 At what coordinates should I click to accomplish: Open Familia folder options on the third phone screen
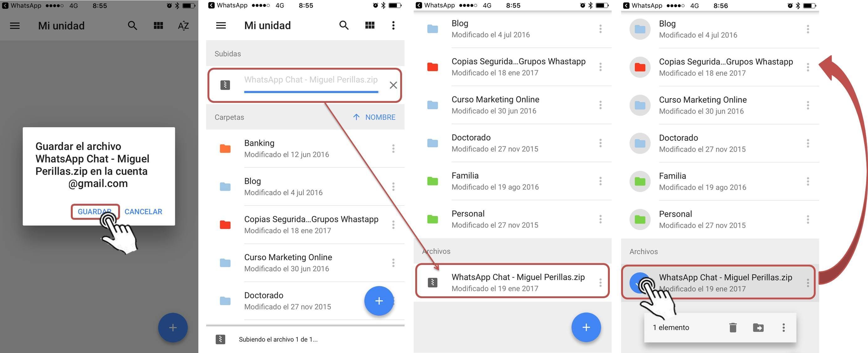(x=600, y=181)
